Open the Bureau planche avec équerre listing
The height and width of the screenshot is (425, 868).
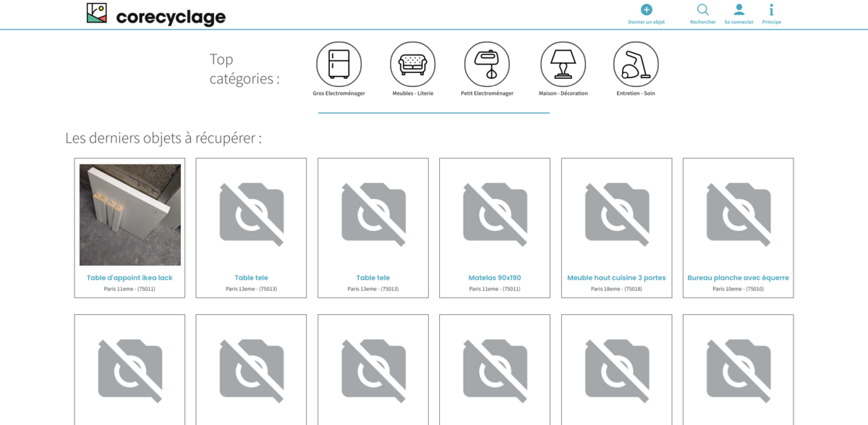pos(738,277)
